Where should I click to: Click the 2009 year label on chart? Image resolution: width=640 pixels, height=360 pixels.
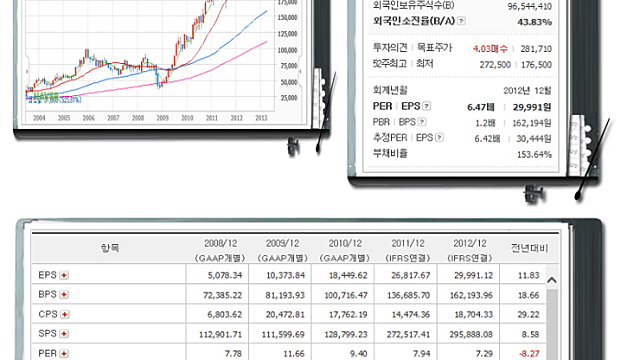pos(162,118)
